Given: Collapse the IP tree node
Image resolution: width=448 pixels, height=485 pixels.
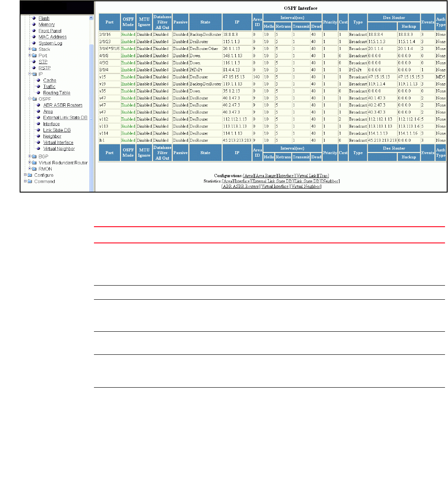Looking at the screenshot, I should click(x=30, y=73).
